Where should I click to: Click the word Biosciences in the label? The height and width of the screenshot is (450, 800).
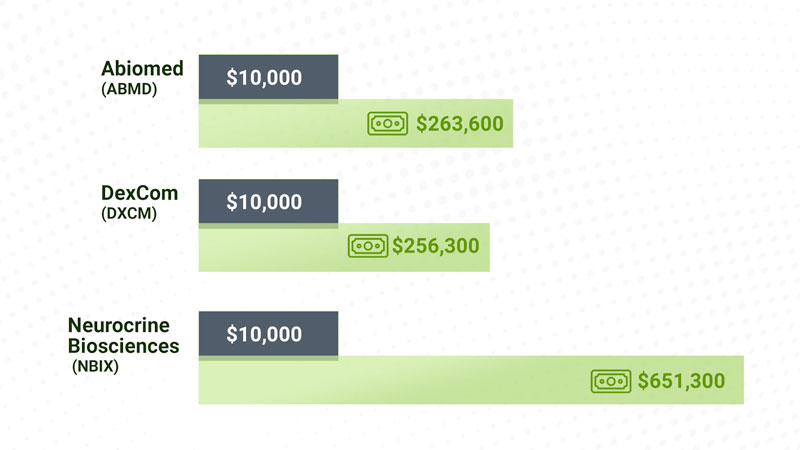coord(123,346)
